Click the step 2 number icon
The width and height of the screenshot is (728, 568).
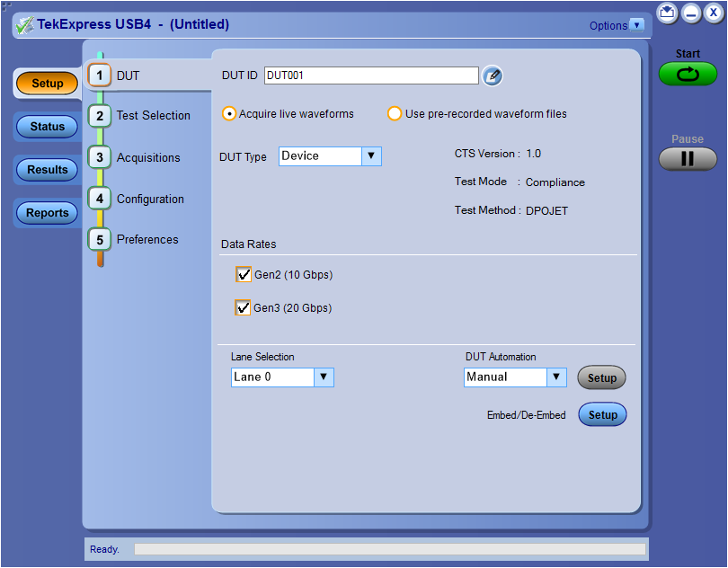101,116
